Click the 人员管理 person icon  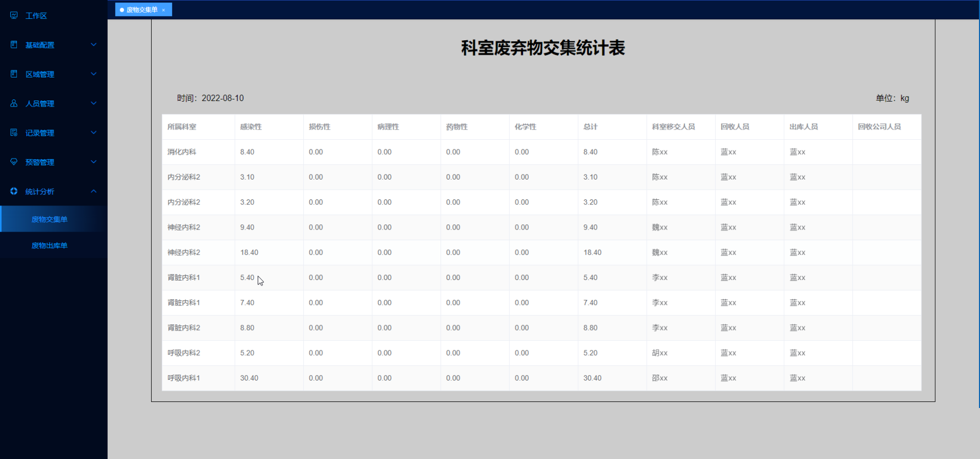(14, 103)
